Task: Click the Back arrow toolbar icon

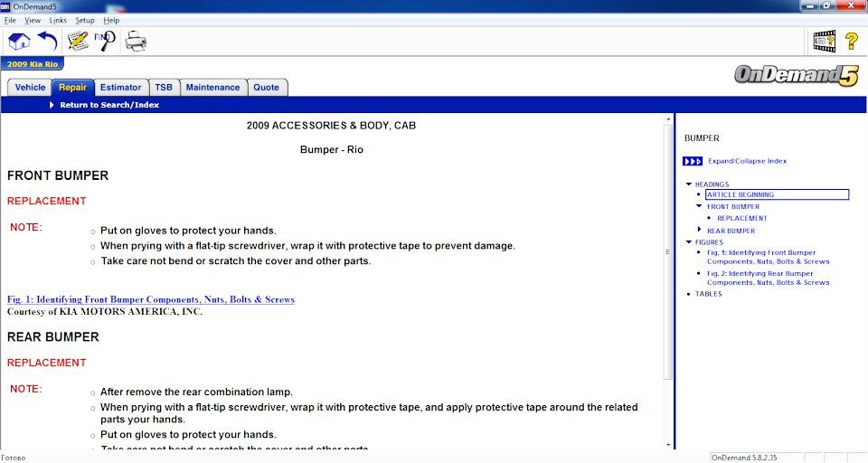Action: point(48,42)
